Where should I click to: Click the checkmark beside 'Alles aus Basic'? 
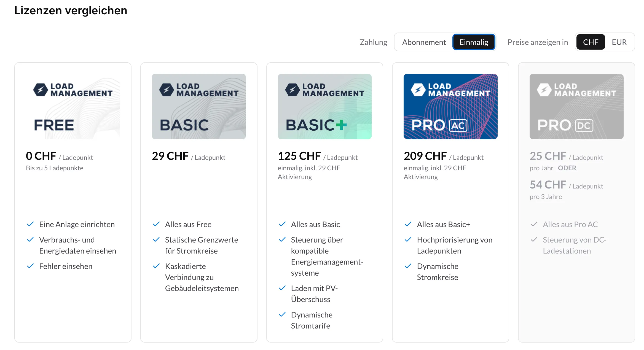(282, 224)
